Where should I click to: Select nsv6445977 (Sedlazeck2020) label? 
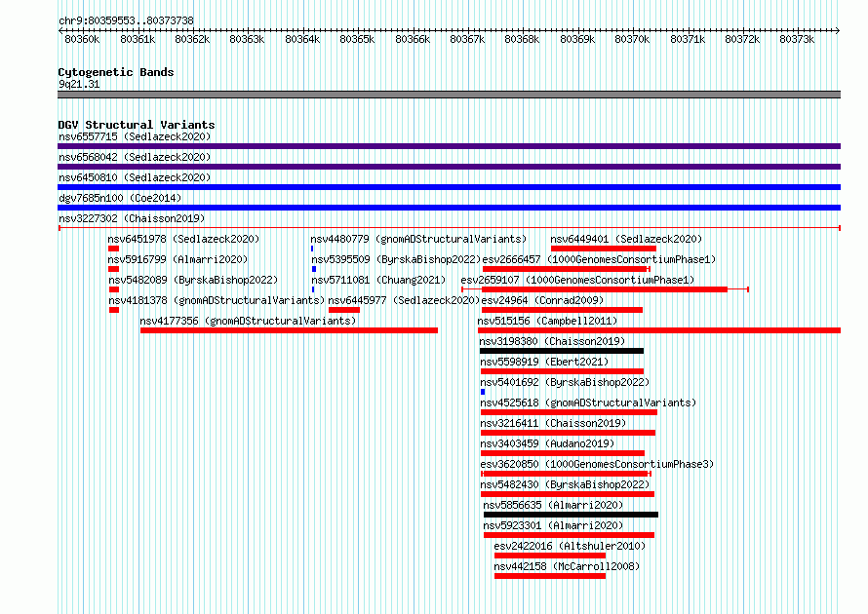(x=404, y=300)
